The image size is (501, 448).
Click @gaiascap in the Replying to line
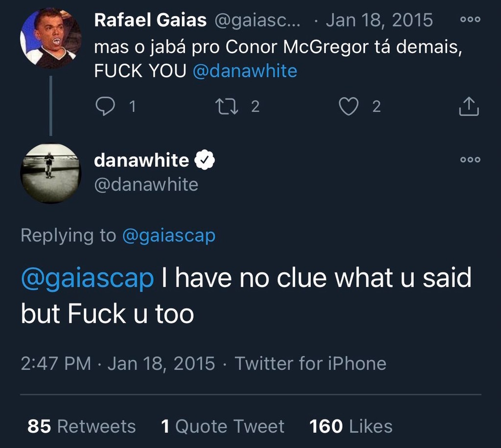pos(168,236)
